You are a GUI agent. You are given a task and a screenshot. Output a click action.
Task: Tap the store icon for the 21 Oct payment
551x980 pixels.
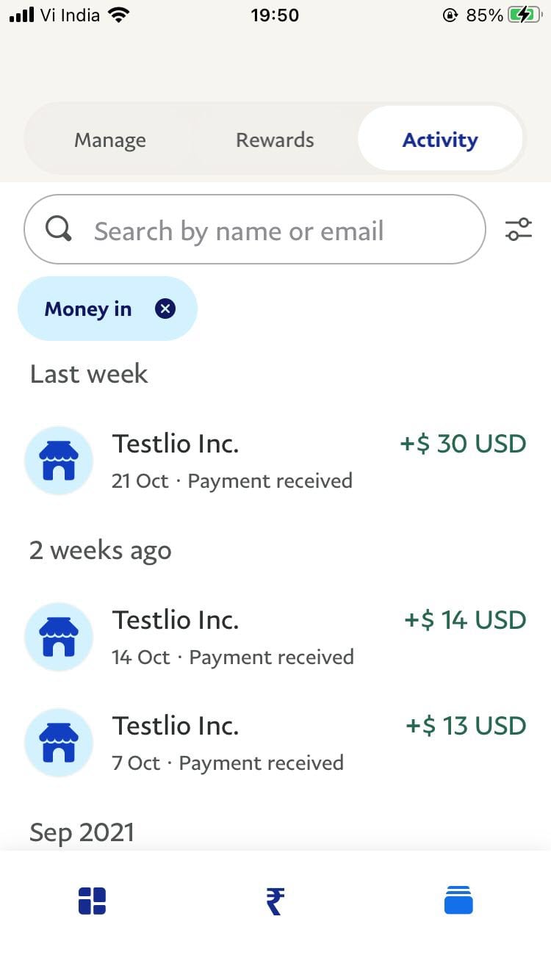click(59, 461)
